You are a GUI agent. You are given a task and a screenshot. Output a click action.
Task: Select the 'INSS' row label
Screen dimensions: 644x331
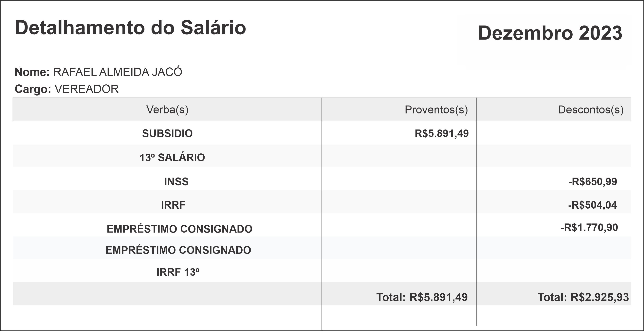point(176,182)
